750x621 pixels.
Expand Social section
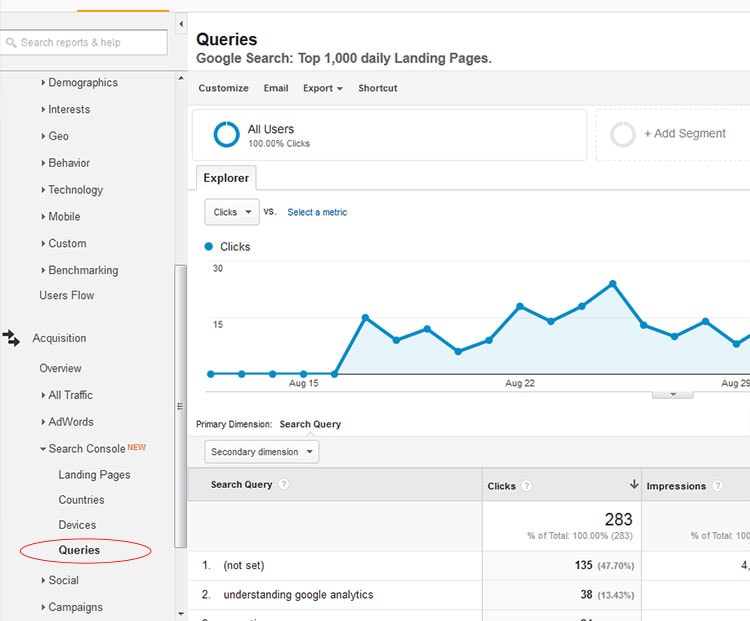60,580
